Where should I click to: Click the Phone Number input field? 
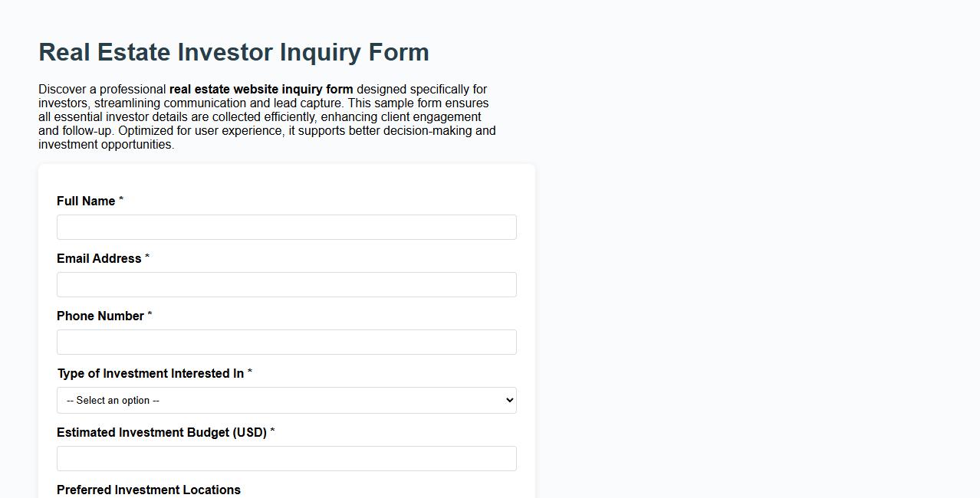[x=286, y=342]
